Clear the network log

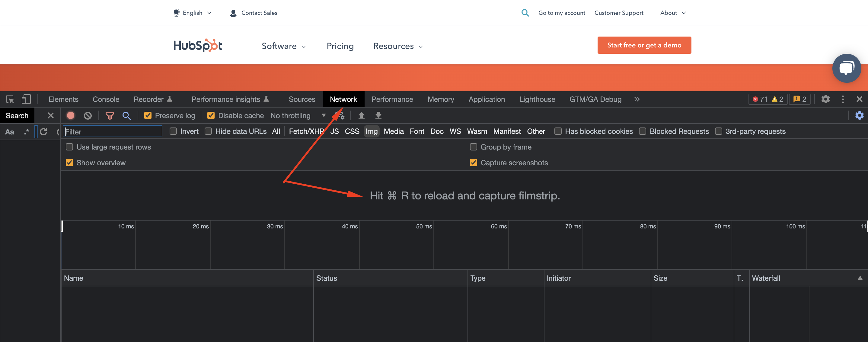coord(88,116)
